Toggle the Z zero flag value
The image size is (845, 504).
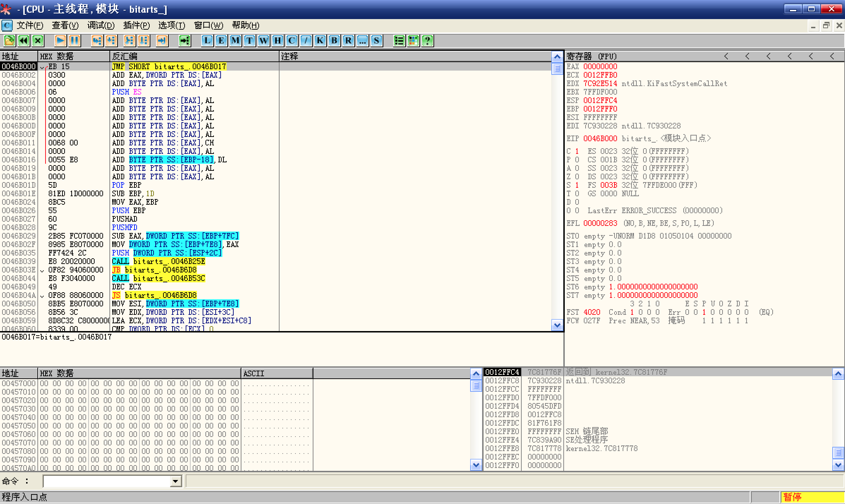point(577,176)
